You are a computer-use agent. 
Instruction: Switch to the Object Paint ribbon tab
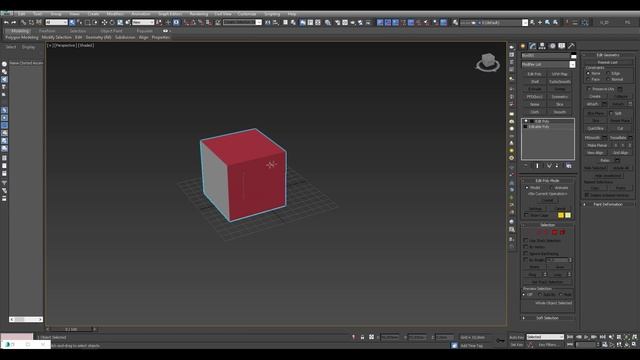[111, 31]
